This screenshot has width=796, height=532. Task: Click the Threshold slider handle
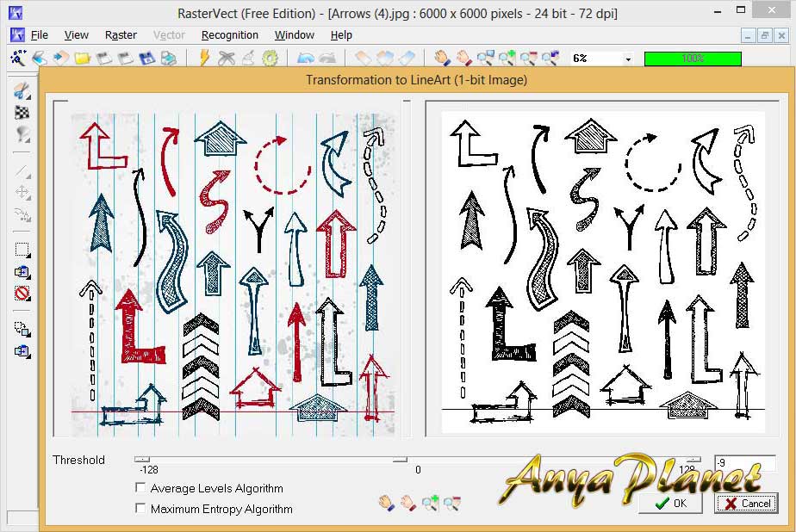click(400, 460)
